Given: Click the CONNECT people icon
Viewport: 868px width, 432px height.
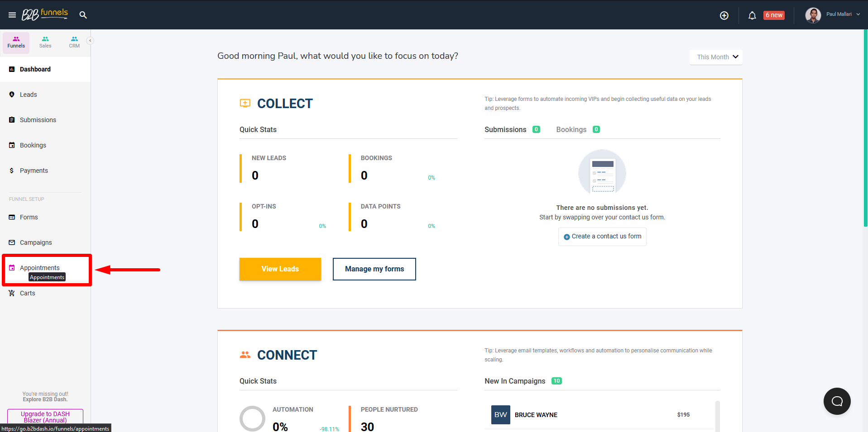Looking at the screenshot, I should coord(245,355).
